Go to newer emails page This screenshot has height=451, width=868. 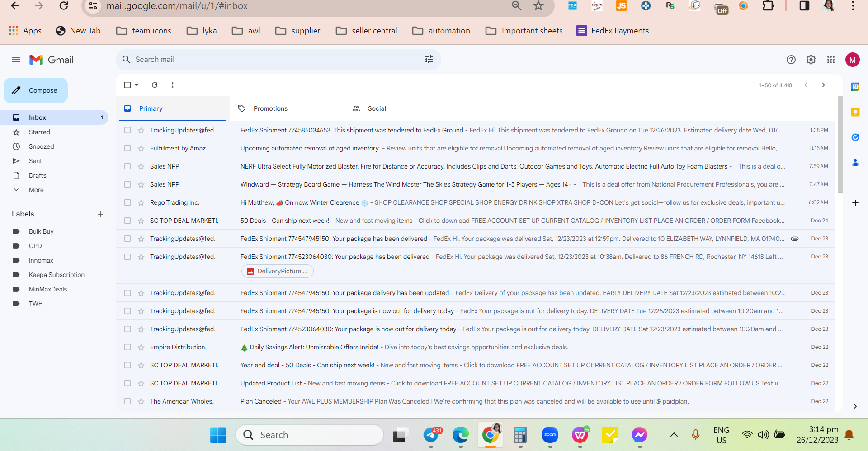point(806,85)
